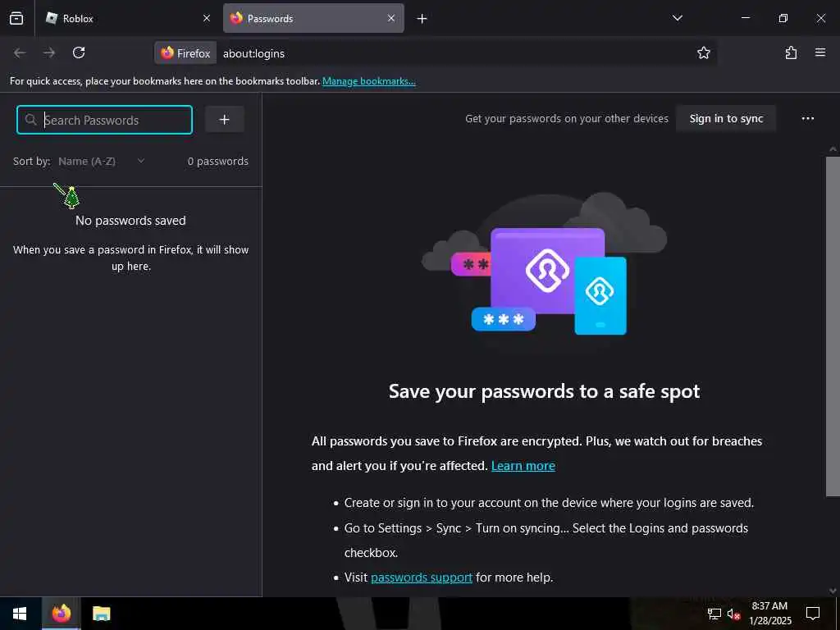Close the Passwords tab
The width and height of the screenshot is (840, 630).
tap(391, 18)
